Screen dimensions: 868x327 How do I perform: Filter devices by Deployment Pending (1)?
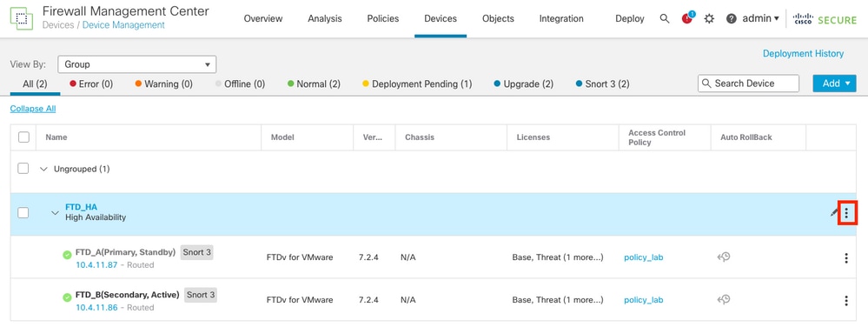tap(417, 84)
